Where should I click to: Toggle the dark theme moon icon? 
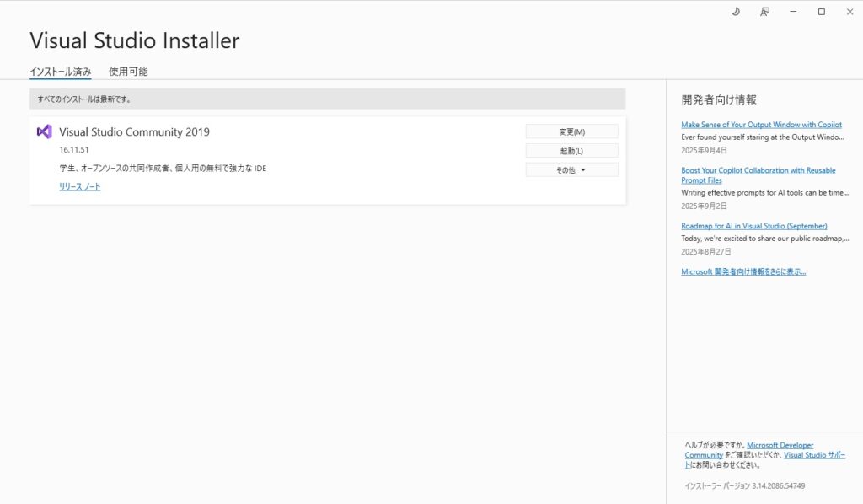(x=736, y=12)
